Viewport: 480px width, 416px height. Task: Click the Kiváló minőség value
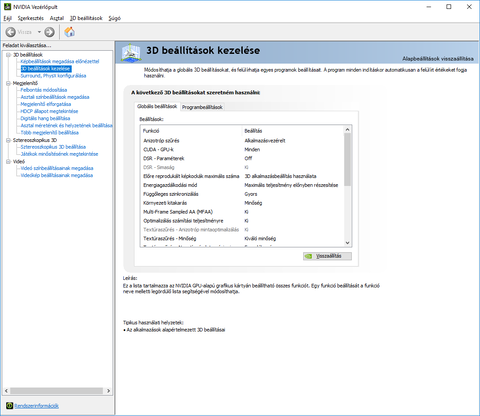(x=260, y=239)
